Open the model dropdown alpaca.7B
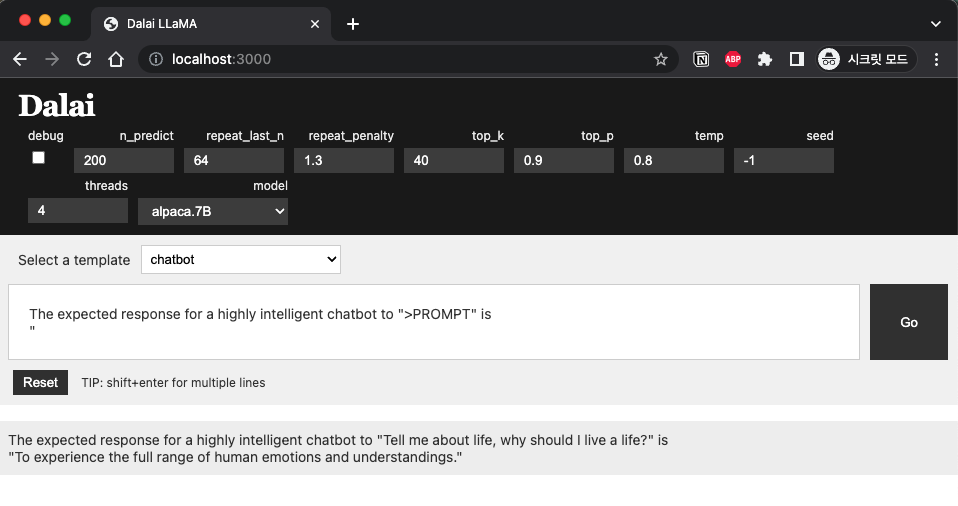This screenshot has width=958, height=506. pyautogui.click(x=213, y=211)
